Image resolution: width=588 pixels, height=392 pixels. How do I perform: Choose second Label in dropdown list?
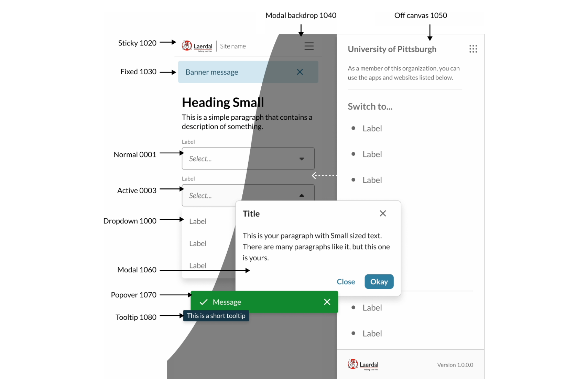(198, 243)
